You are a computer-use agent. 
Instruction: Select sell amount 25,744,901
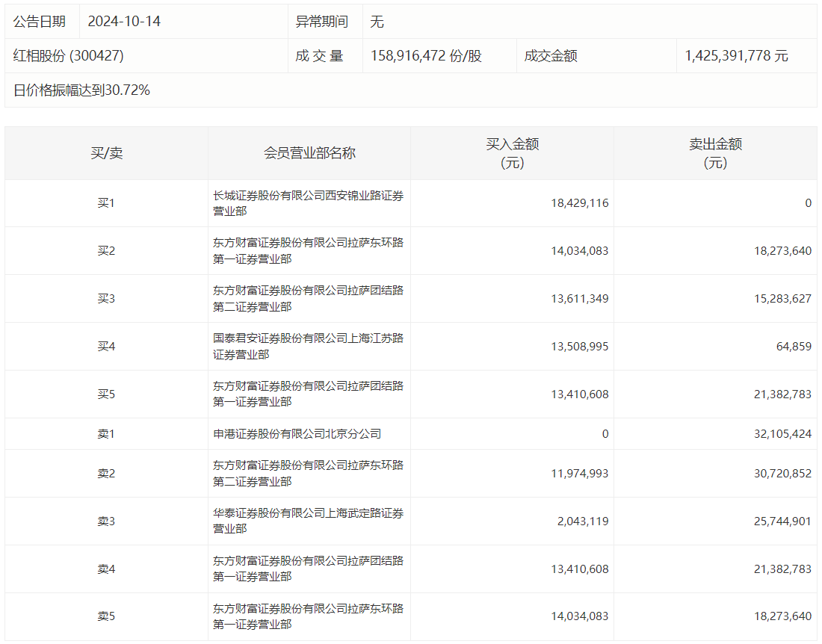tap(782, 521)
